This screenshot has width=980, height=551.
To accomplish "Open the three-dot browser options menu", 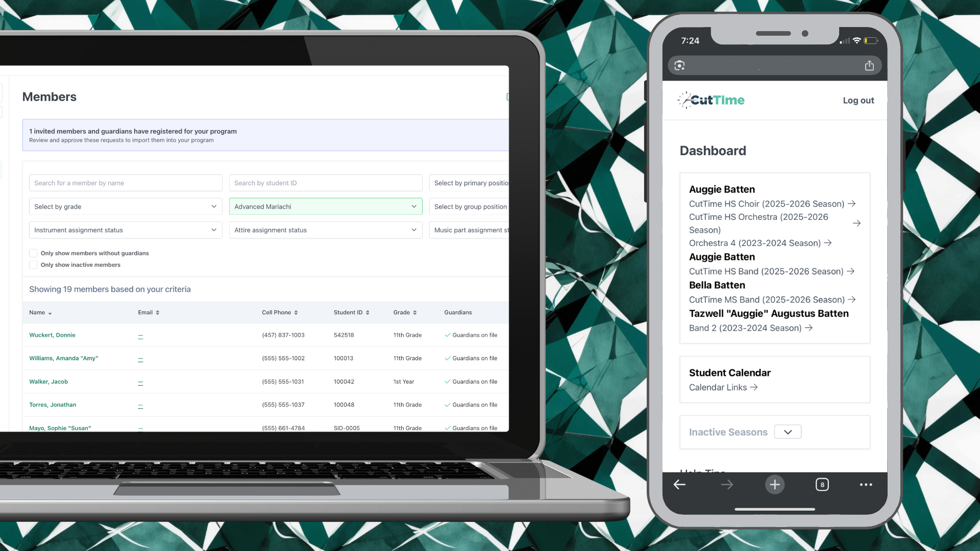I will 866,484.
